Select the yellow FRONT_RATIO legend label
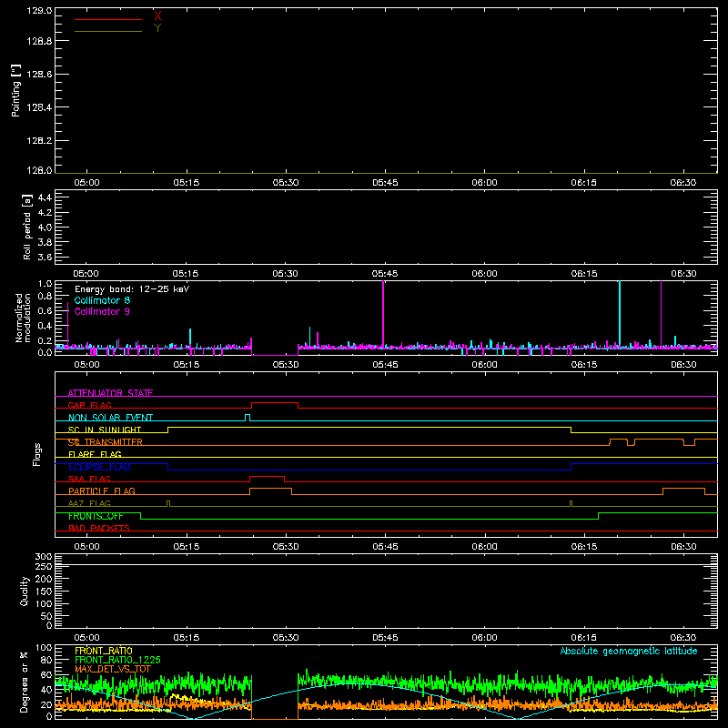This screenshot has height=728, width=728. (104, 651)
